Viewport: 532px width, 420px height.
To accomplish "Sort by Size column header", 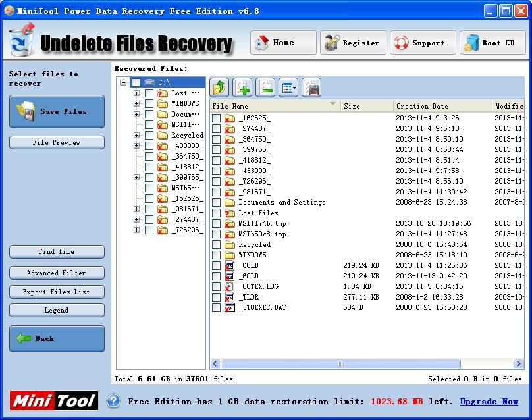I will click(367, 106).
